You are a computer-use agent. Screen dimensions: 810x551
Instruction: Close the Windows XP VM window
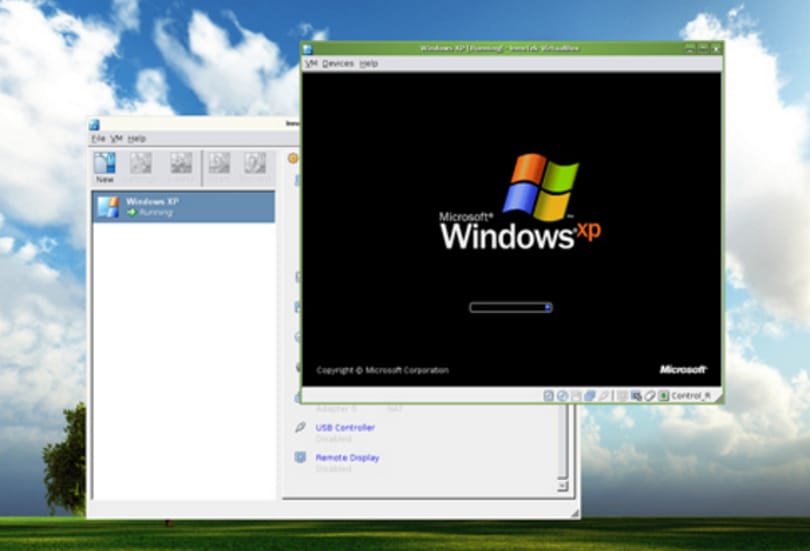pos(715,49)
